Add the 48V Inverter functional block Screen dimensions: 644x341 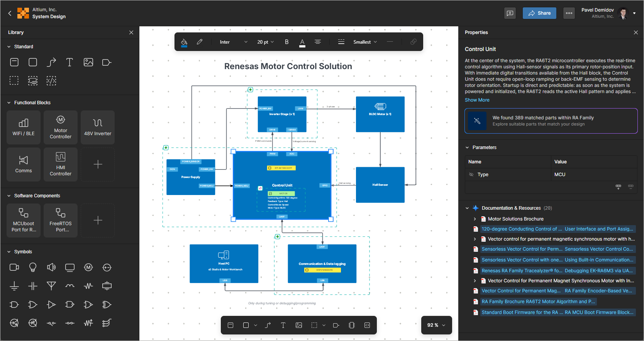tap(98, 127)
